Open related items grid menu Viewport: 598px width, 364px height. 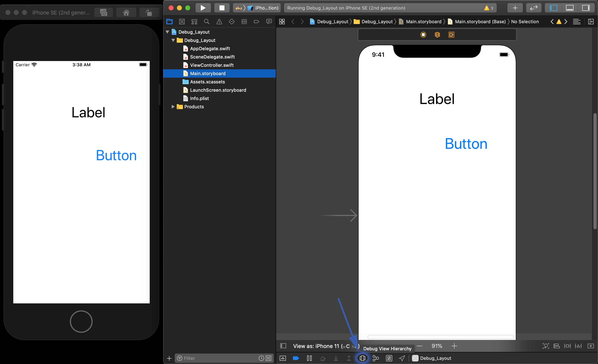(282, 22)
